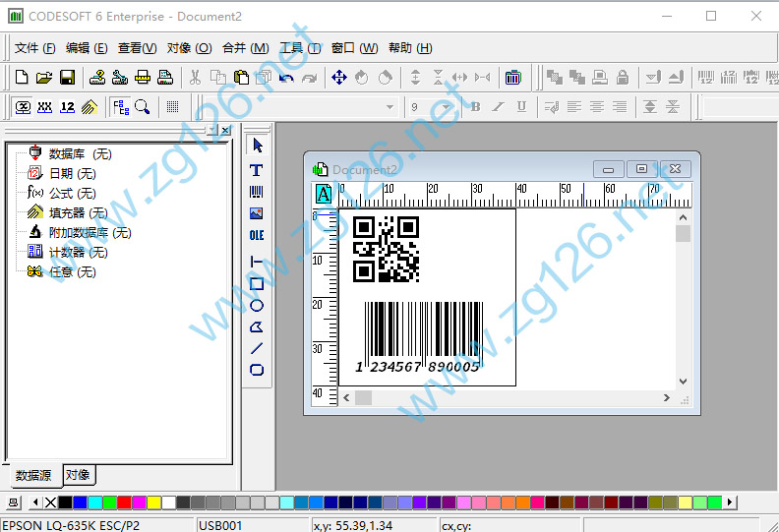This screenshot has height=532, width=779.
Task: Select the Text tool (T icon)
Action: point(257,170)
